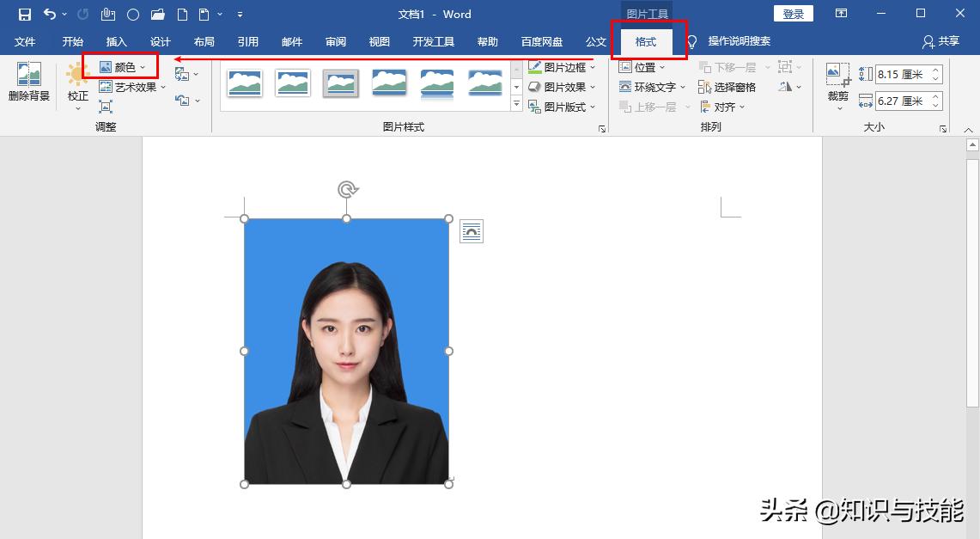Click the Share (共享) button
The width and height of the screenshot is (980, 539).
click(x=947, y=40)
